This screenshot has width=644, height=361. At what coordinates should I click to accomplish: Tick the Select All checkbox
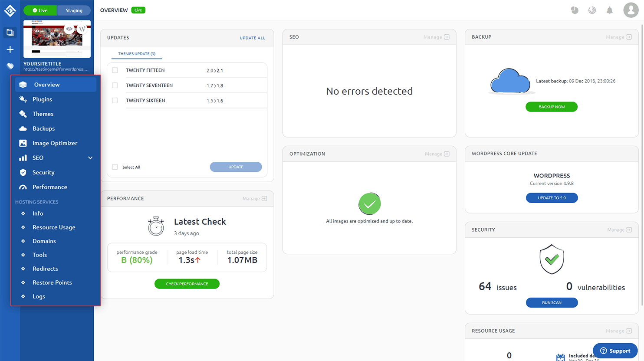pyautogui.click(x=115, y=167)
